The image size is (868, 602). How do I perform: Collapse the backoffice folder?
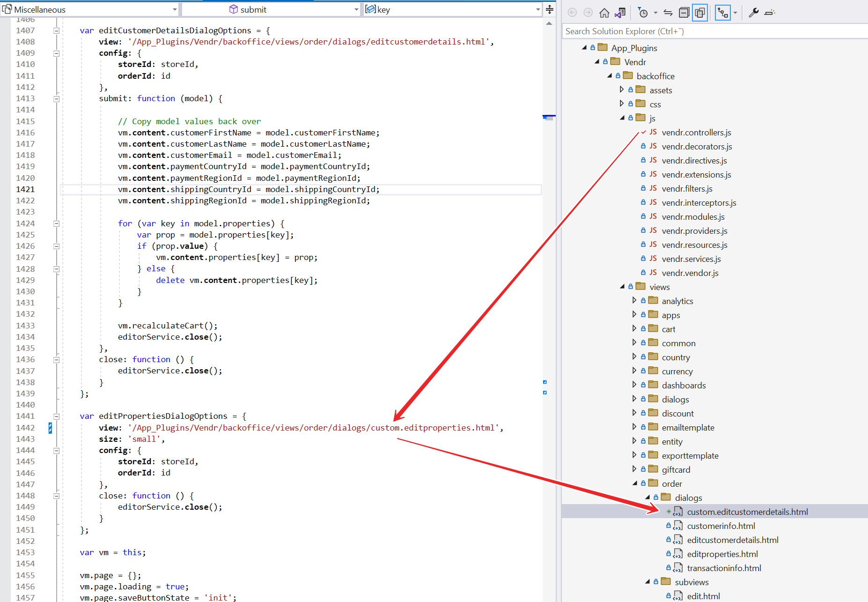coord(610,75)
